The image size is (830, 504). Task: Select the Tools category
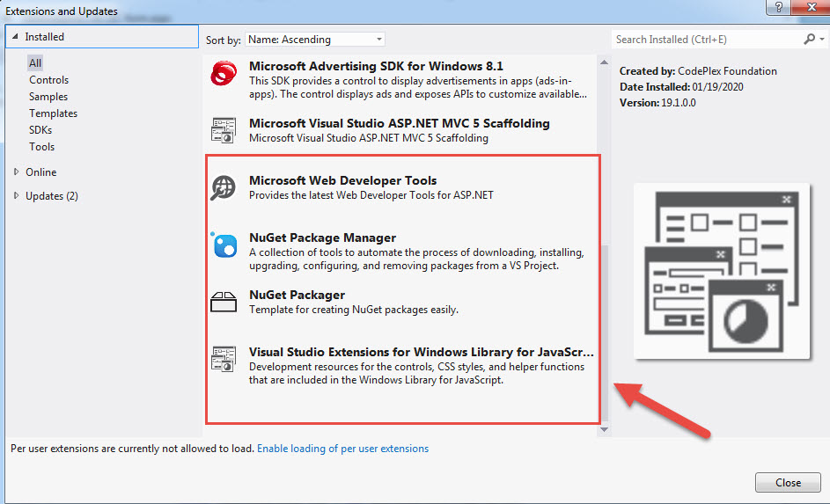pyautogui.click(x=42, y=147)
